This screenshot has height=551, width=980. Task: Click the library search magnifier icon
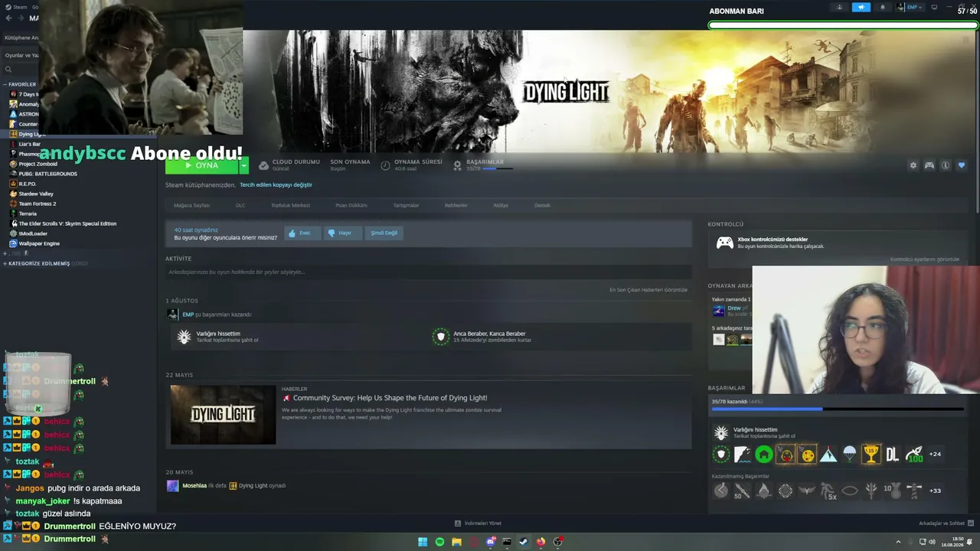pyautogui.click(x=8, y=70)
